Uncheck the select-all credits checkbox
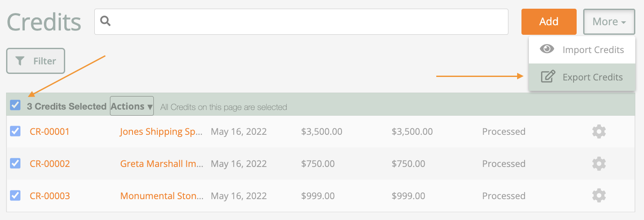The height and width of the screenshot is (220, 644). 15,105
